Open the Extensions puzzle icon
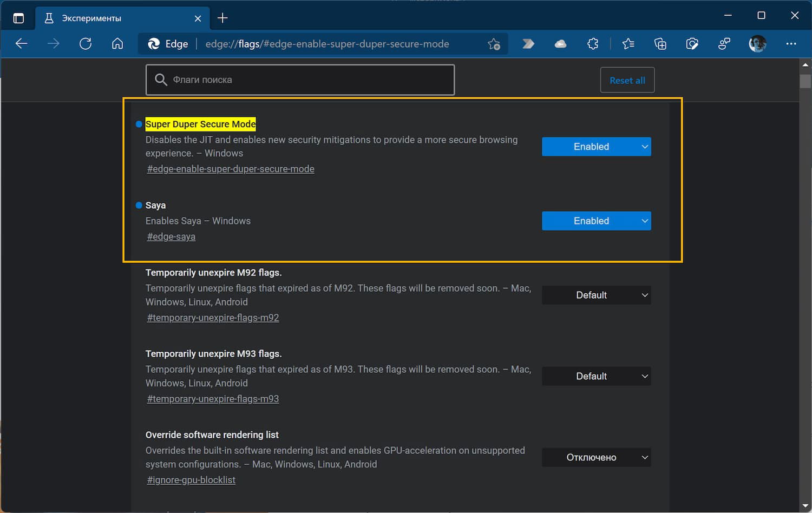This screenshot has width=812, height=513. click(x=593, y=44)
